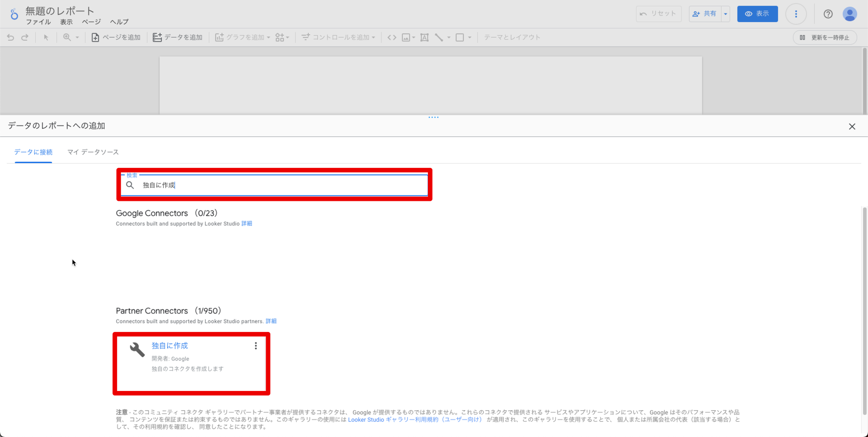Click the insert image icon
The image size is (868, 437).
pos(406,37)
